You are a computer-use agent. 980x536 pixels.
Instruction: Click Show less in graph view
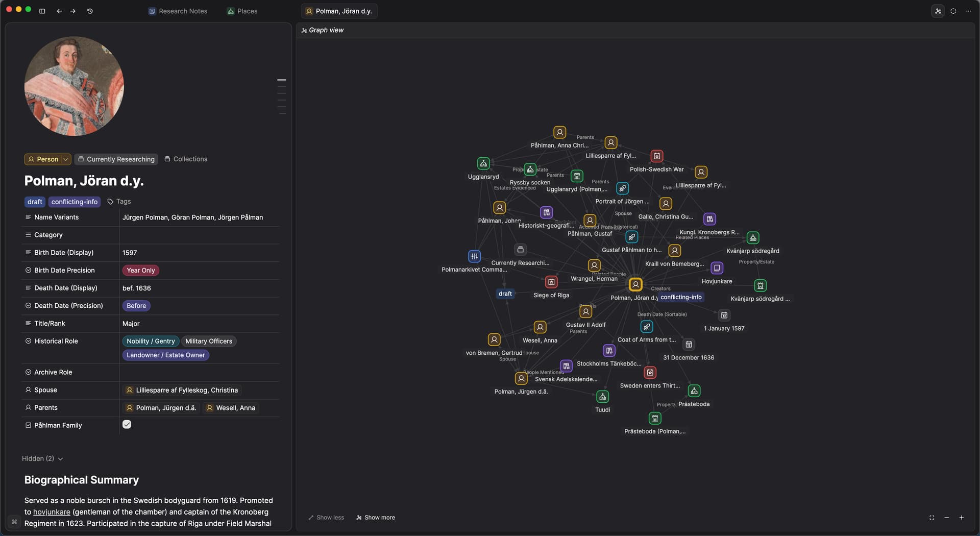pos(326,518)
